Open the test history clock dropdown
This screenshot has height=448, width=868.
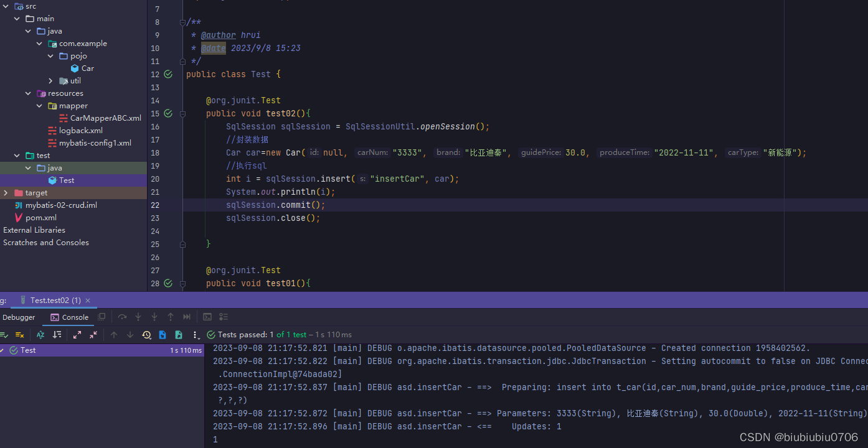pyautogui.click(x=146, y=335)
